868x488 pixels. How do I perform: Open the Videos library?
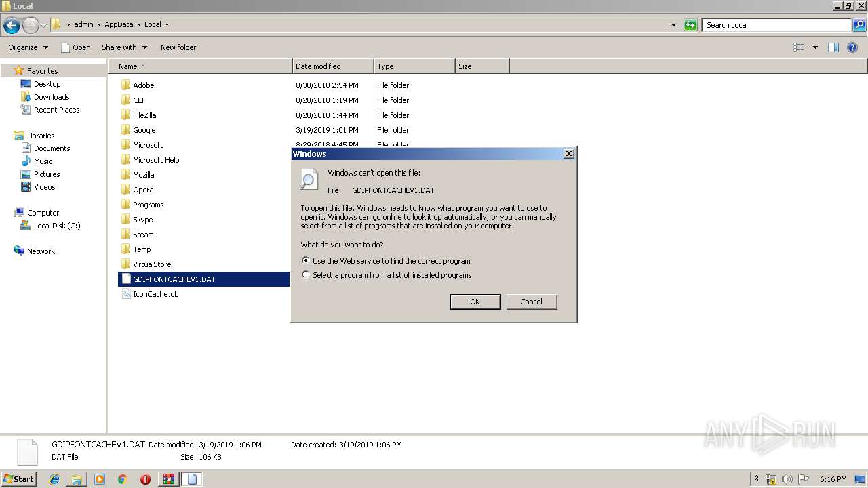[x=44, y=187]
